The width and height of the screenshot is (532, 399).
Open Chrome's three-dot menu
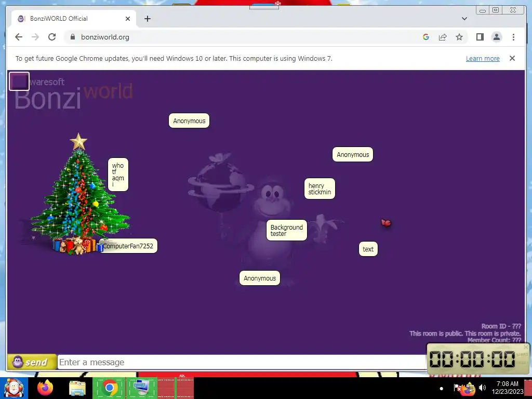coord(513,37)
